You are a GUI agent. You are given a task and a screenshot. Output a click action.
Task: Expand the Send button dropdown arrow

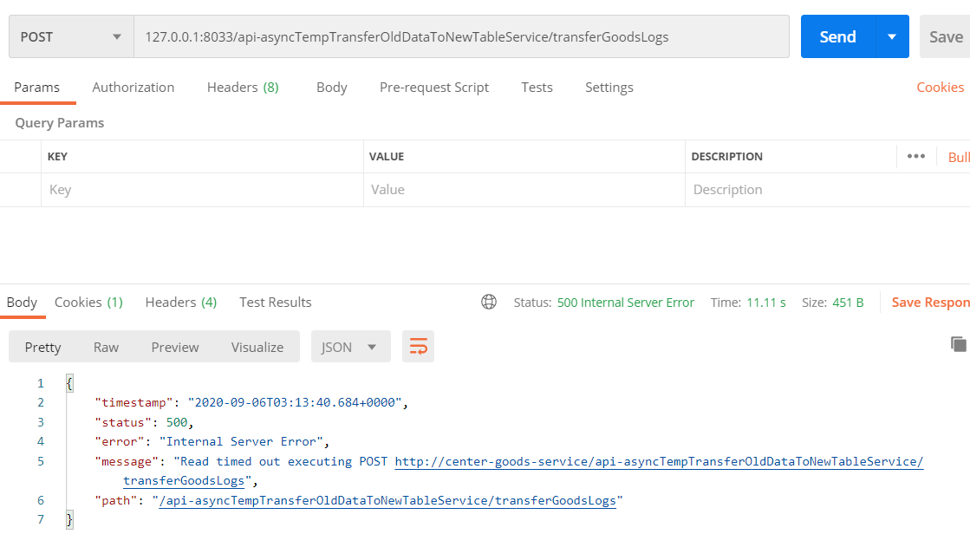pos(892,36)
